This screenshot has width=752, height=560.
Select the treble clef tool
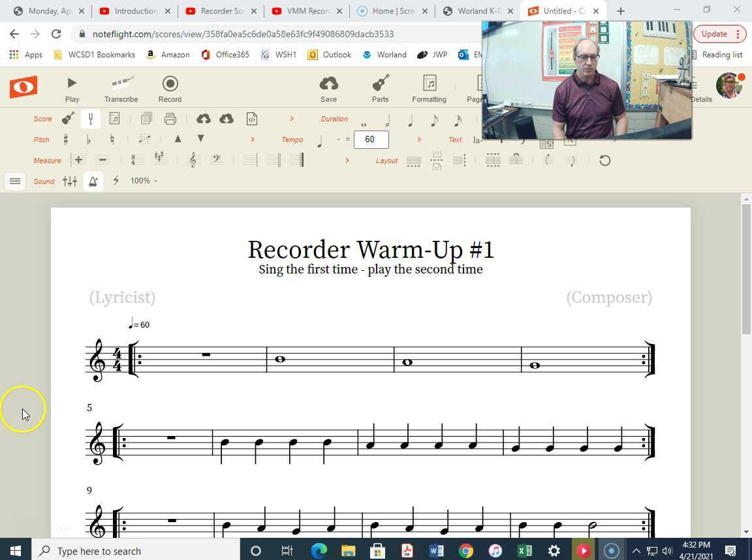tap(192, 160)
